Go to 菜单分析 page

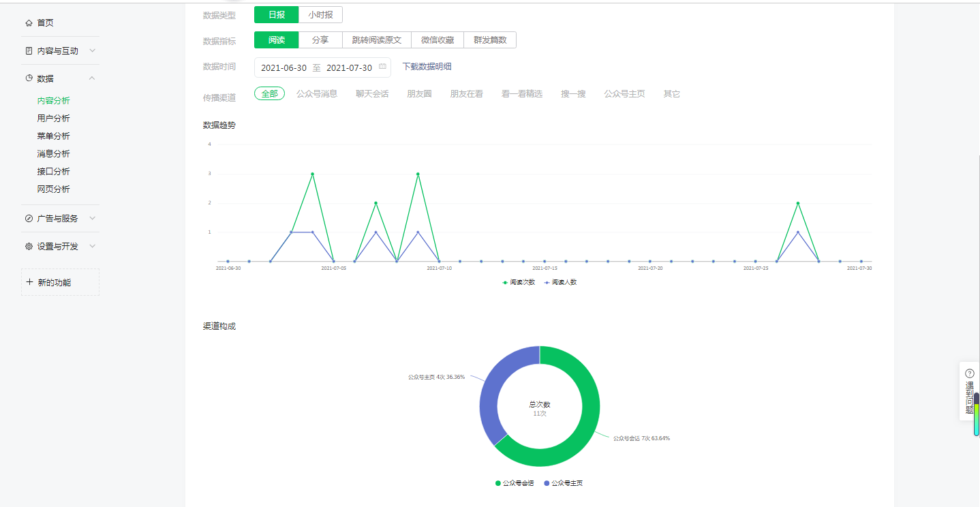53,136
